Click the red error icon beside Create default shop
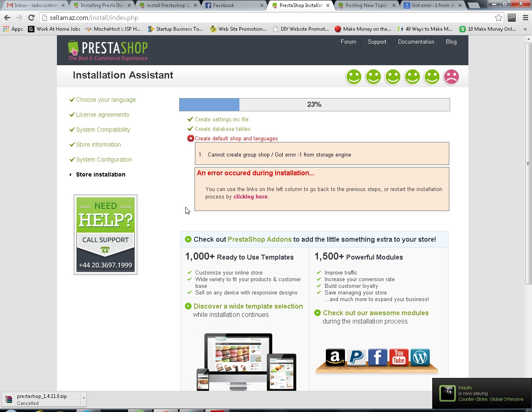 (191, 138)
